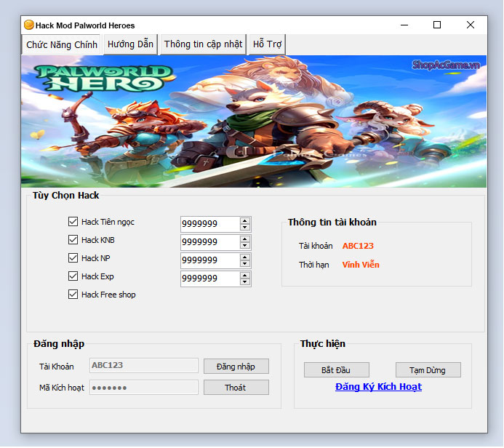Toggle the Hack KNB checkbox
The height and width of the screenshot is (448, 504).
73,240
